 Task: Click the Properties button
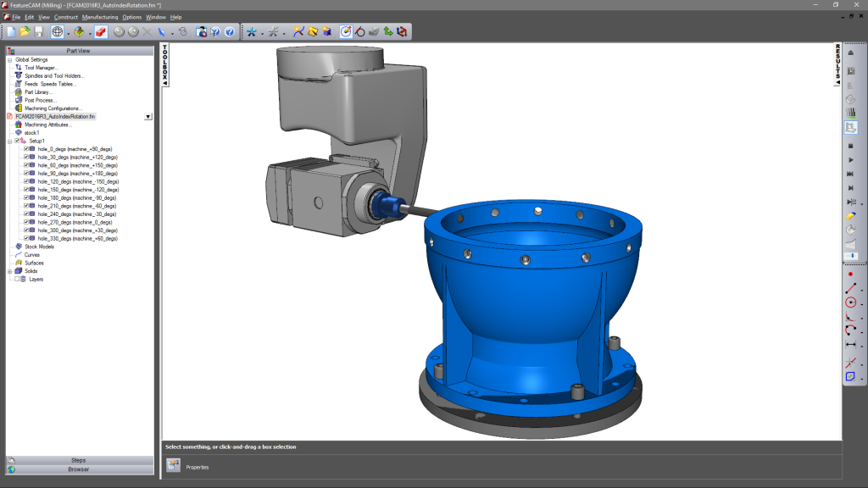tap(174, 466)
